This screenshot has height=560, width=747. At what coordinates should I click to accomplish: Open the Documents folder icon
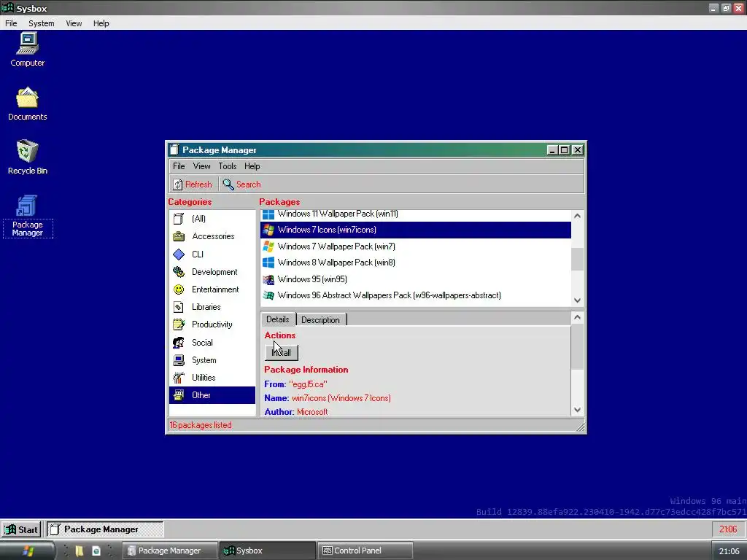27,98
